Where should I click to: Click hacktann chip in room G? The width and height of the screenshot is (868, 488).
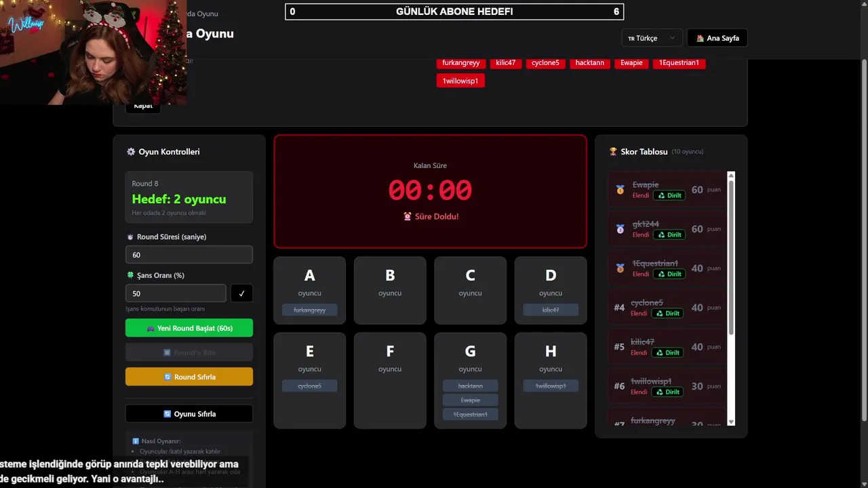click(471, 386)
